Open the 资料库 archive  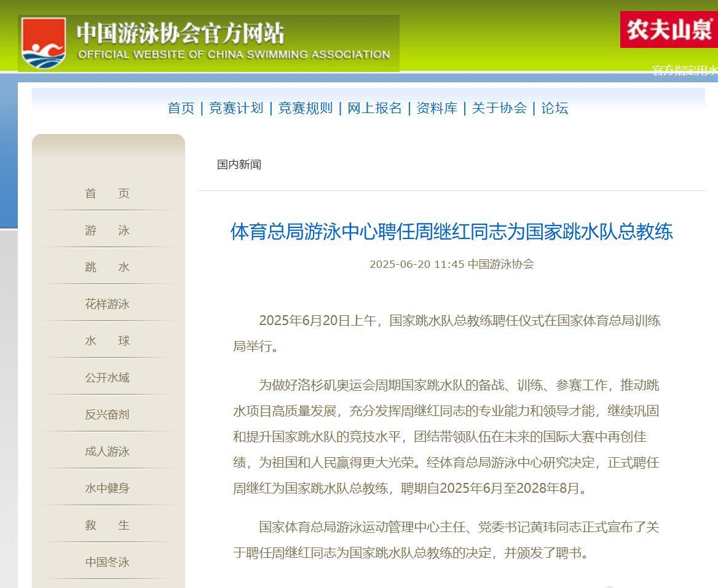[x=437, y=108]
